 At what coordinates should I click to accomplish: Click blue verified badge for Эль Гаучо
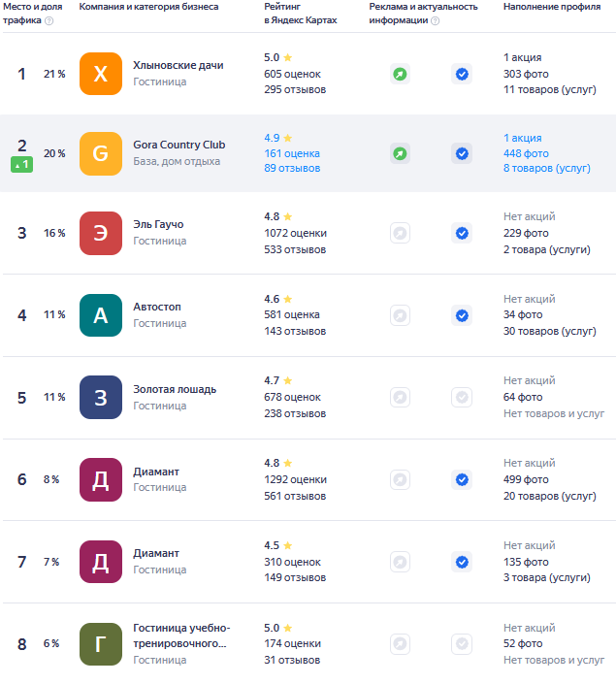pyautogui.click(x=462, y=234)
